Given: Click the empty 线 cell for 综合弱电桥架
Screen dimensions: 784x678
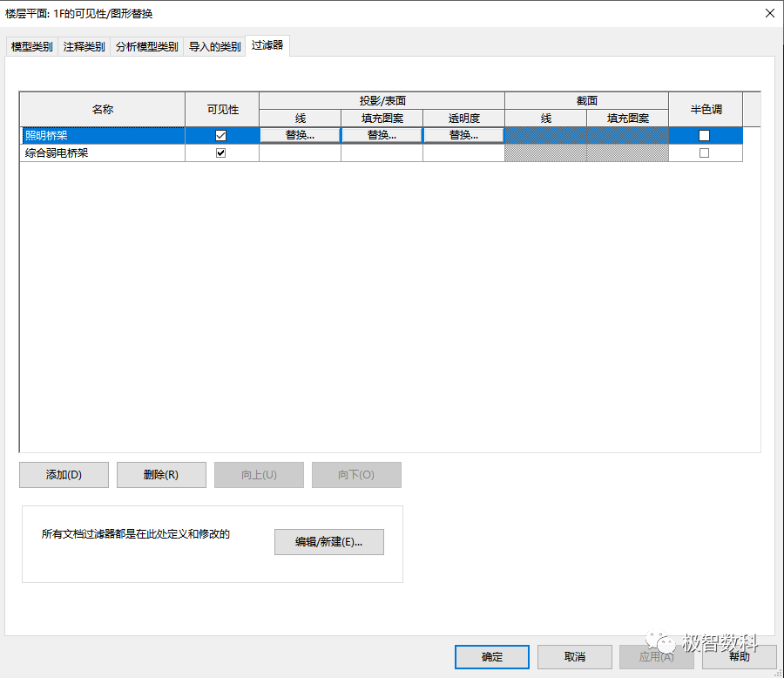Looking at the screenshot, I should pos(300,152).
